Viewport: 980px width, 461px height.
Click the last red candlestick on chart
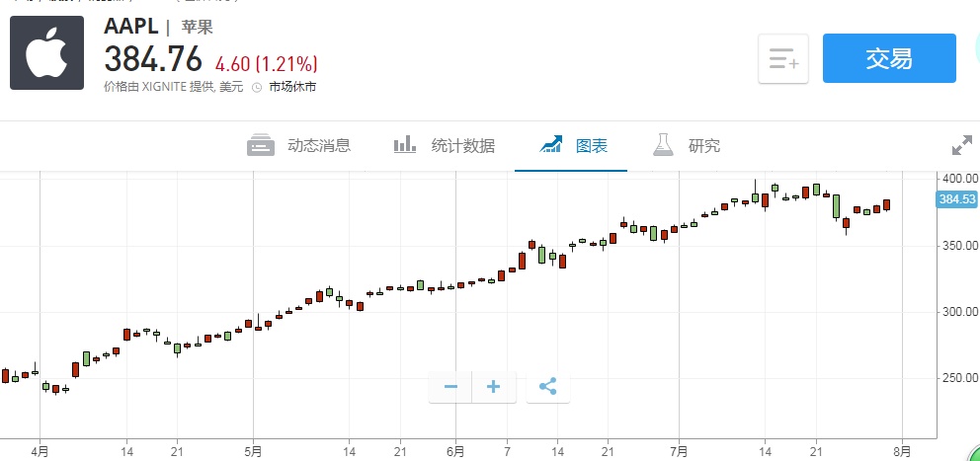pos(886,205)
